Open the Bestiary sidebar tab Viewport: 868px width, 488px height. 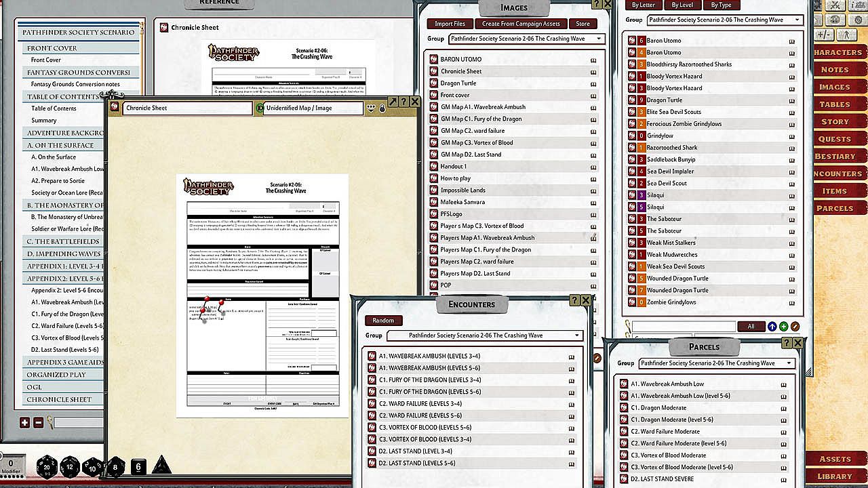point(835,157)
